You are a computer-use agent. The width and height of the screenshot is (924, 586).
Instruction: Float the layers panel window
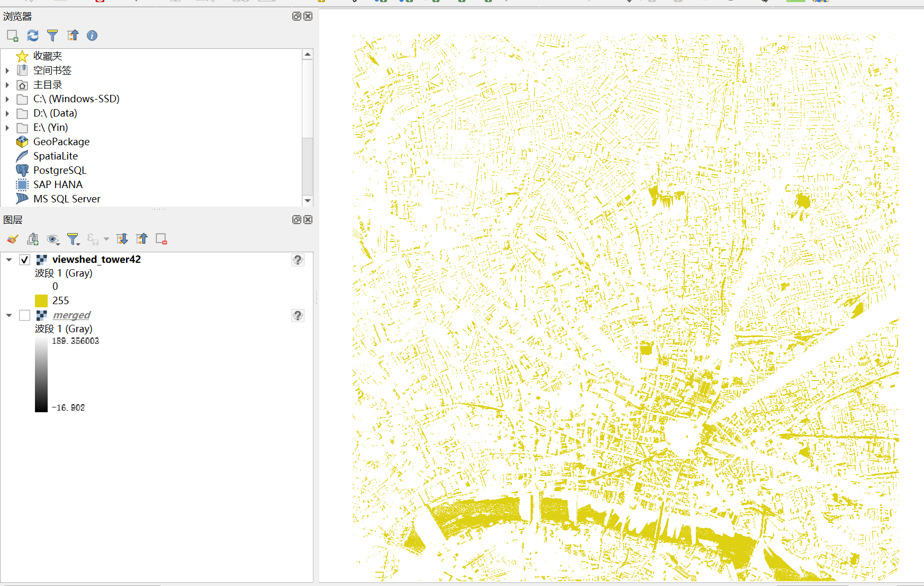pos(297,220)
